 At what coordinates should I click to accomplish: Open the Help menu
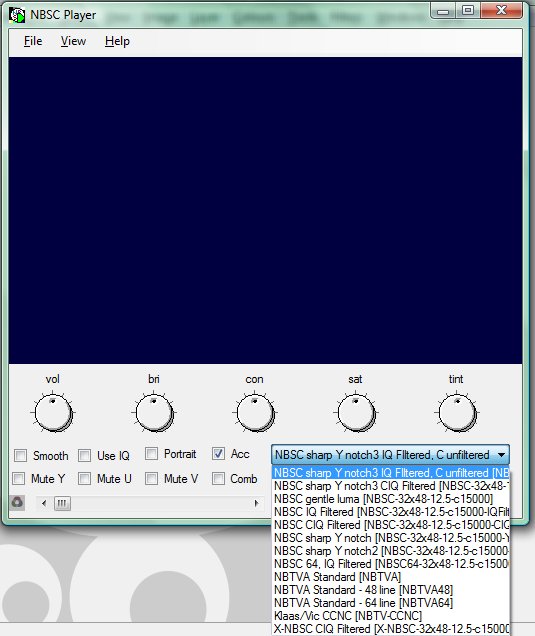(x=117, y=41)
